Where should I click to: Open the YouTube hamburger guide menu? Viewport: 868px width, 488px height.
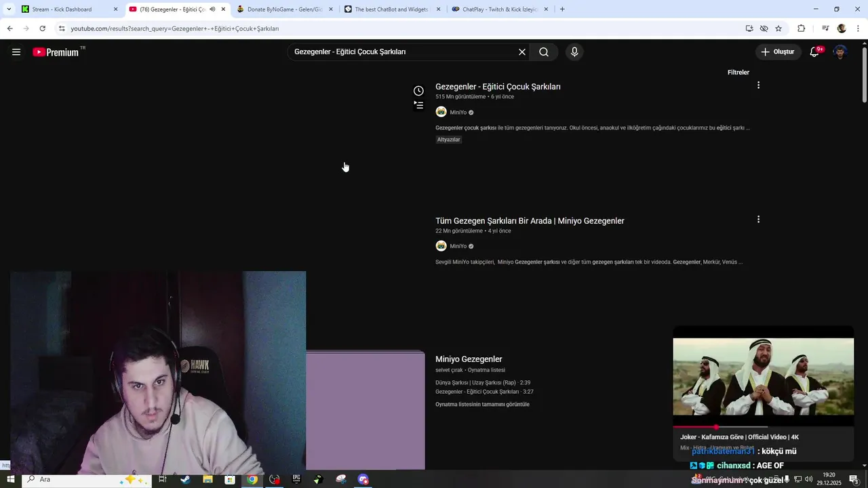[16, 52]
